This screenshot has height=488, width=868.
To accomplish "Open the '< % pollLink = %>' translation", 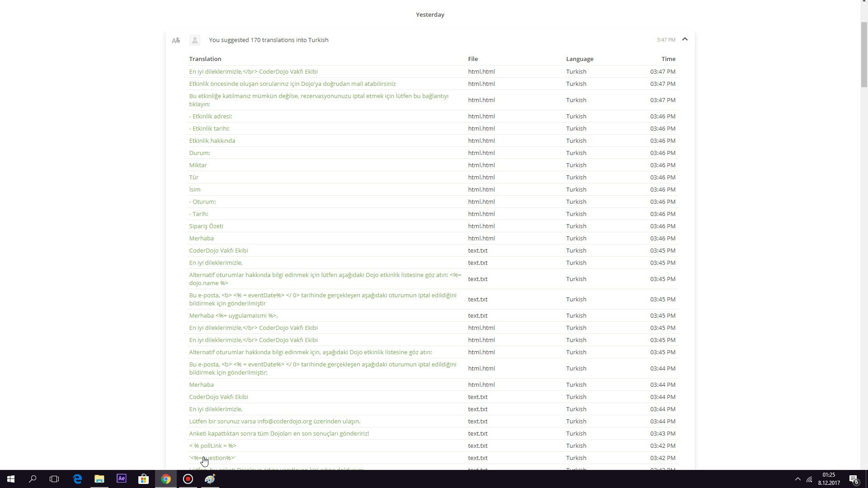I will point(212,446).
